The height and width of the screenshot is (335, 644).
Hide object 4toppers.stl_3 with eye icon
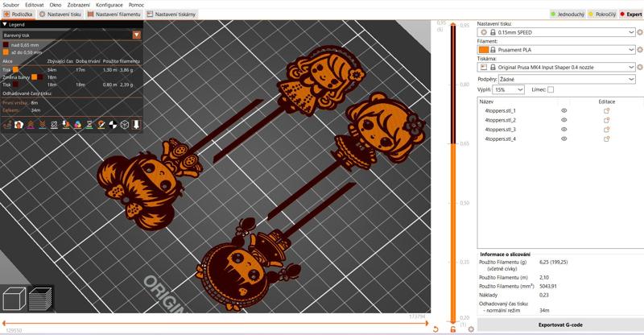(x=564, y=130)
